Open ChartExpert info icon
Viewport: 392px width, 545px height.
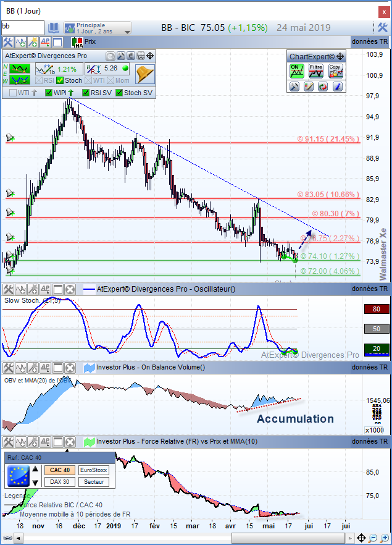tap(338, 87)
